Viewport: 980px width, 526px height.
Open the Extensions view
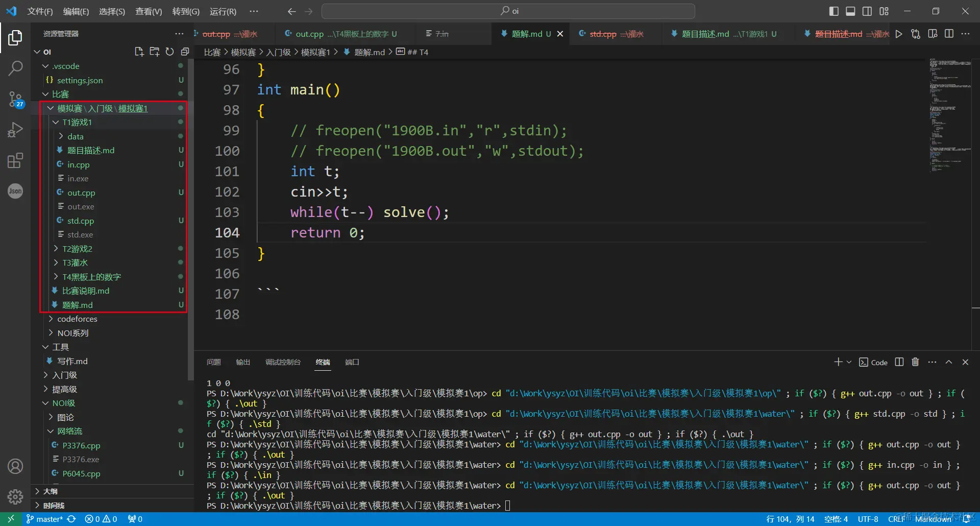click(x=15, y=160)
